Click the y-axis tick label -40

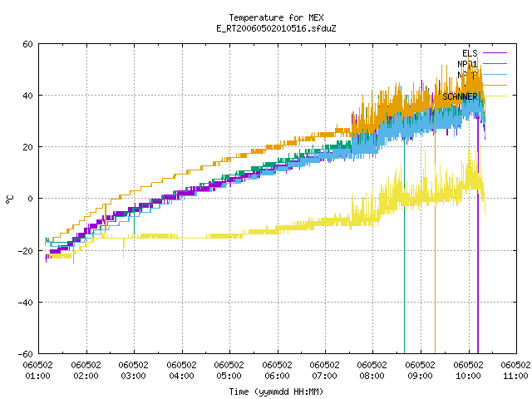[x=26, y=303]
